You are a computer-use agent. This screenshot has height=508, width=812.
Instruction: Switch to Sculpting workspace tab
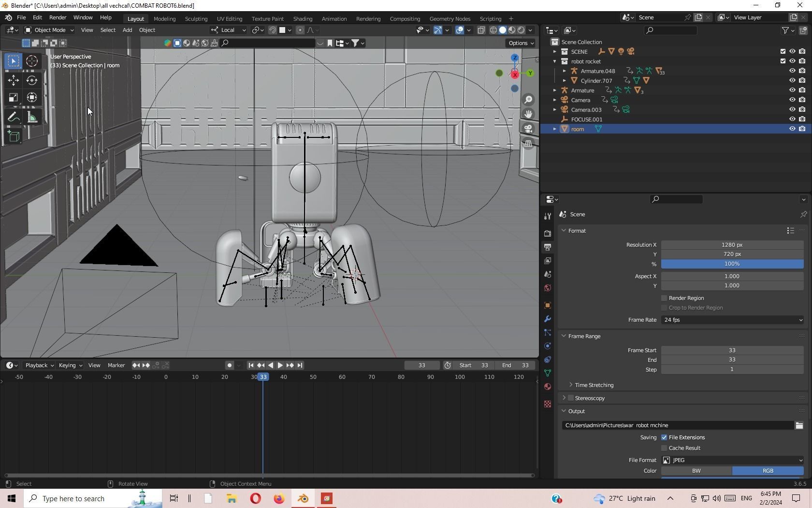point(196,18)
